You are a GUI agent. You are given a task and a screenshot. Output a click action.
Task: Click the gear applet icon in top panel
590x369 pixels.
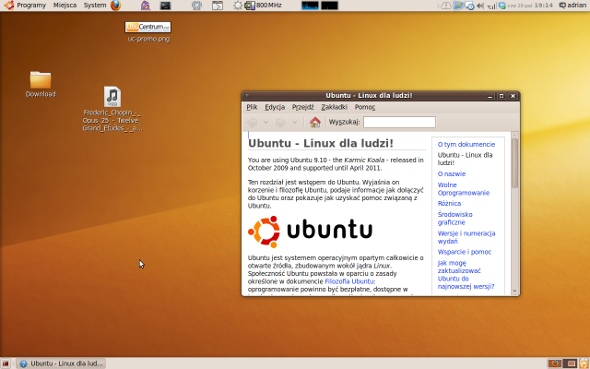237,6
